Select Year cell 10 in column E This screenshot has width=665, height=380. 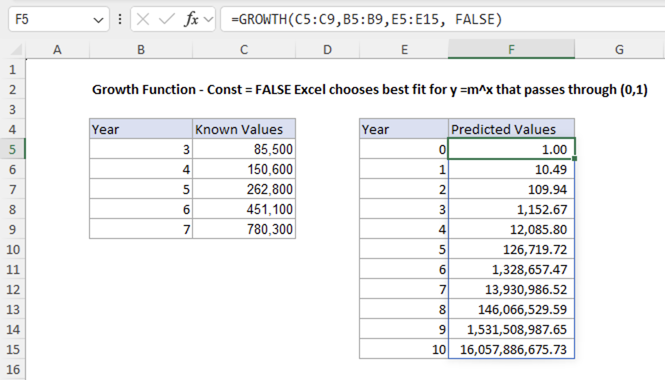click(x=404, y=349)
